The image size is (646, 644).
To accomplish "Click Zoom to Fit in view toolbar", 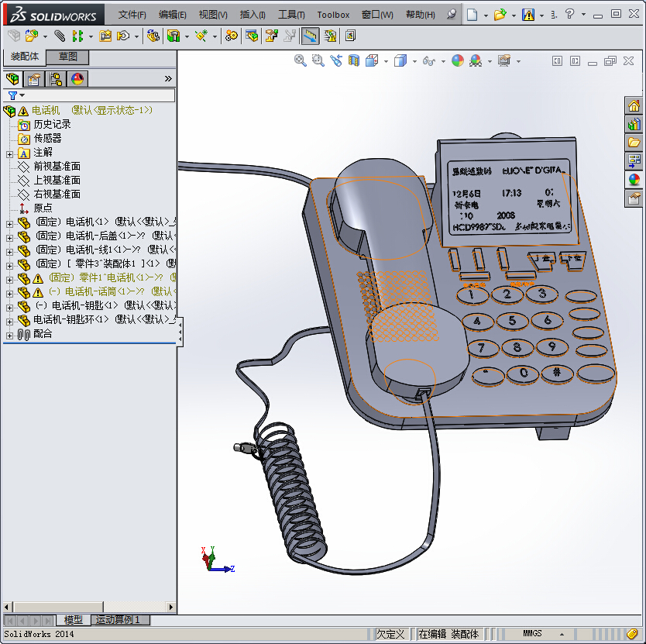I will [301, 61].
